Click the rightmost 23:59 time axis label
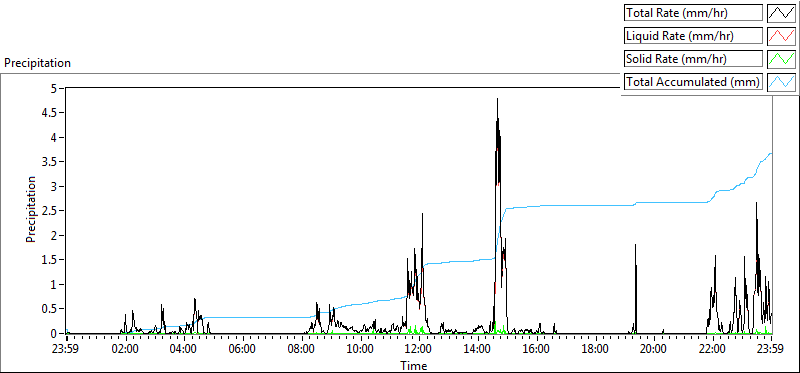The image size is (800, 373). click(771, 350)
